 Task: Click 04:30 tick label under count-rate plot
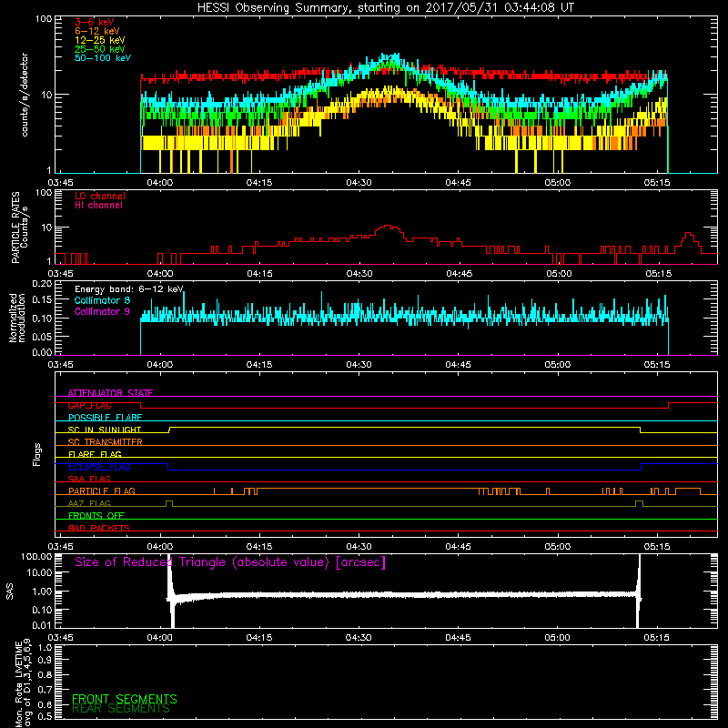point(359,183)
